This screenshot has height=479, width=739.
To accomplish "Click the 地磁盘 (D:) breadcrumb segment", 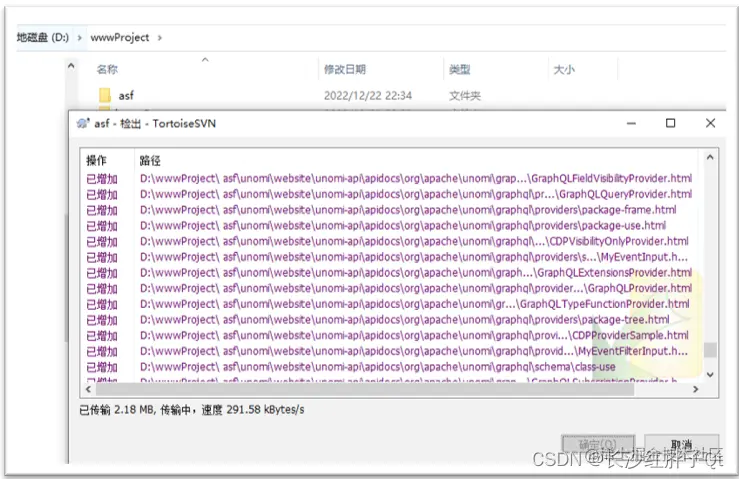I will pos(42,37).
